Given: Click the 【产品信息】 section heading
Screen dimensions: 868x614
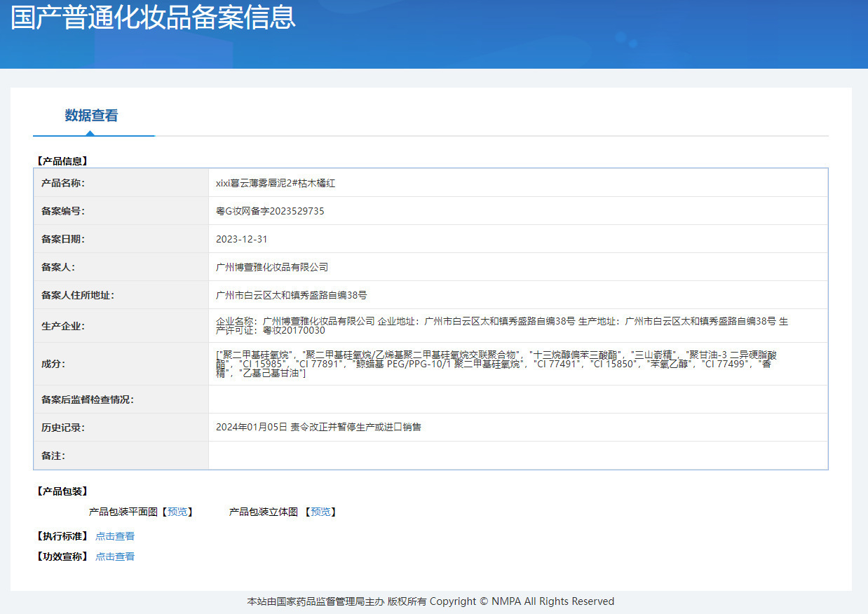Looking at the screenshot, I should click(62, 161).
